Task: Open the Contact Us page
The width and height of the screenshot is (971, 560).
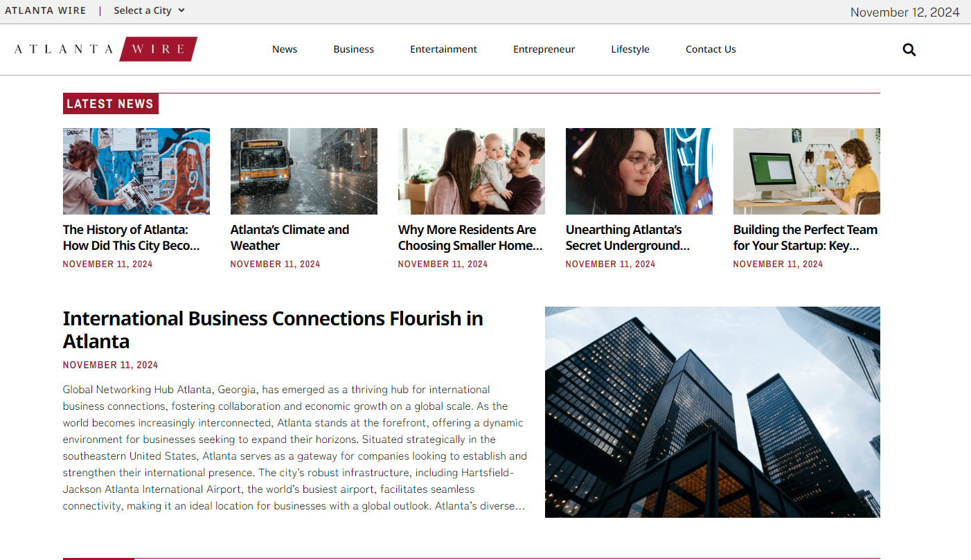Action: tap(711, 49)
